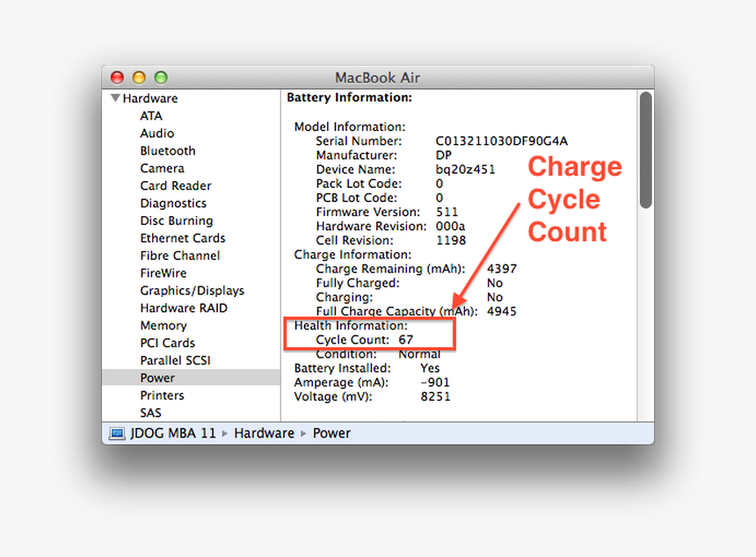
Task: Select Diagnostics in the sidebar
Action: 173,203
